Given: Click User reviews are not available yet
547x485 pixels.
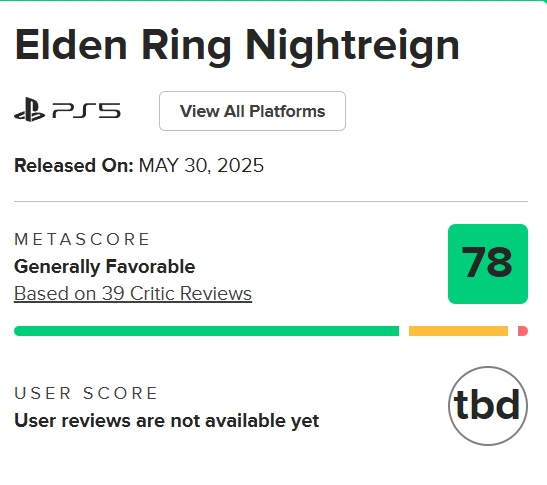Looking at the screenshot, I should [167, 420].
